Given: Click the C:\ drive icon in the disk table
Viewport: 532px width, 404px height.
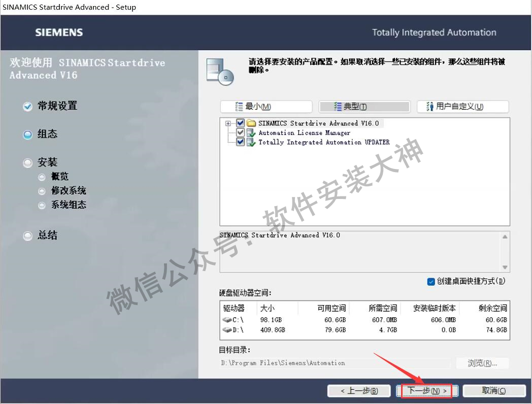Looking at the screenshot, I should 227,320.
